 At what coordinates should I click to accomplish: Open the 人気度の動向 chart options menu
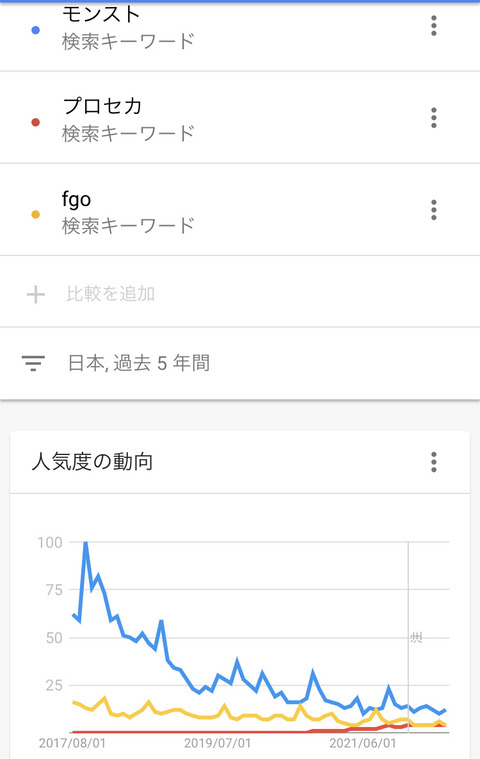tap(434, 462)
